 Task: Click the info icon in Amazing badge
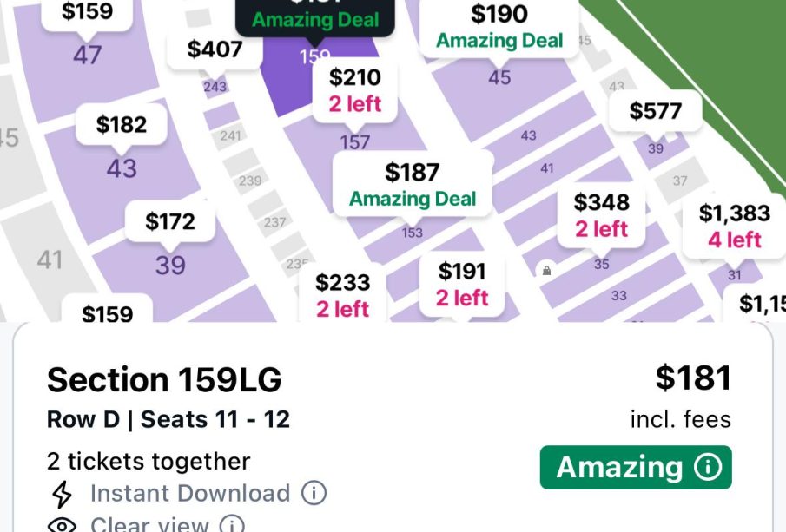707,467
